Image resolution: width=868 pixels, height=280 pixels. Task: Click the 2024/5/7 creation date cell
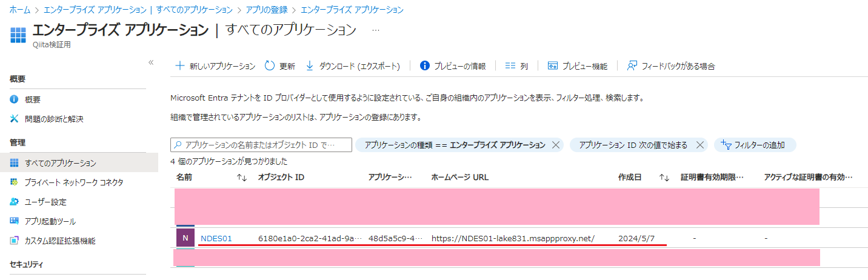[636, 238]
